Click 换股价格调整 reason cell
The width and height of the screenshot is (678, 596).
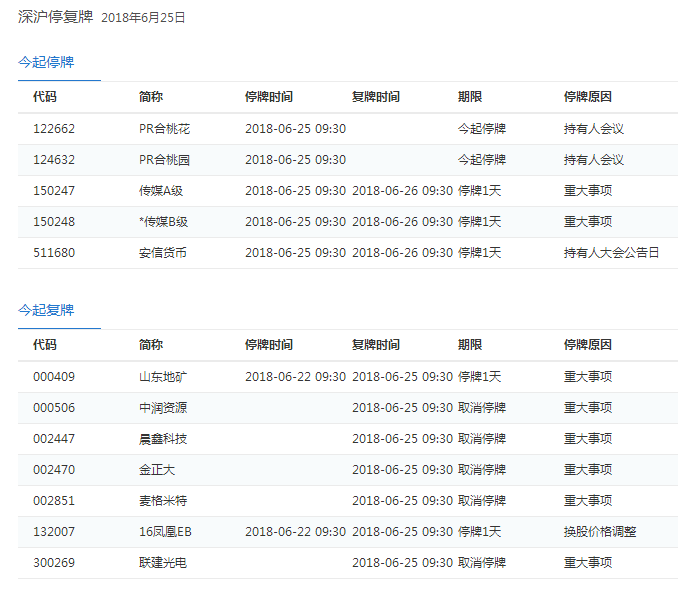pos(600,532)
